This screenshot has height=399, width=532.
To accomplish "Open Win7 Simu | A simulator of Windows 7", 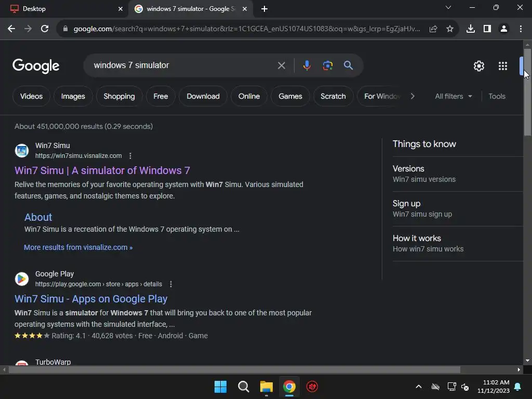I will click(x=102, y=170).
